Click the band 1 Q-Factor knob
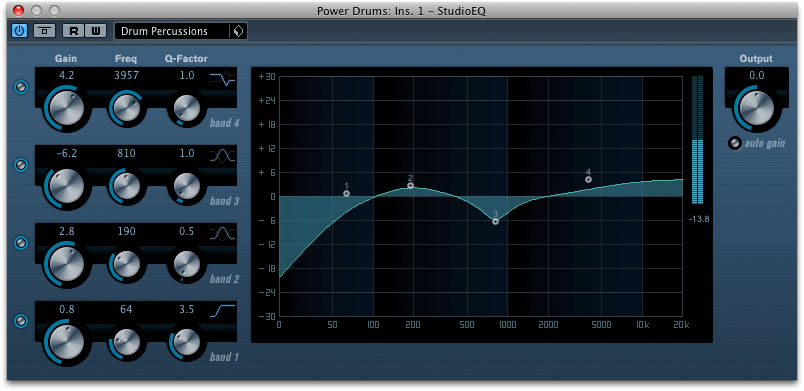804x391 pixels. [186, 342]
